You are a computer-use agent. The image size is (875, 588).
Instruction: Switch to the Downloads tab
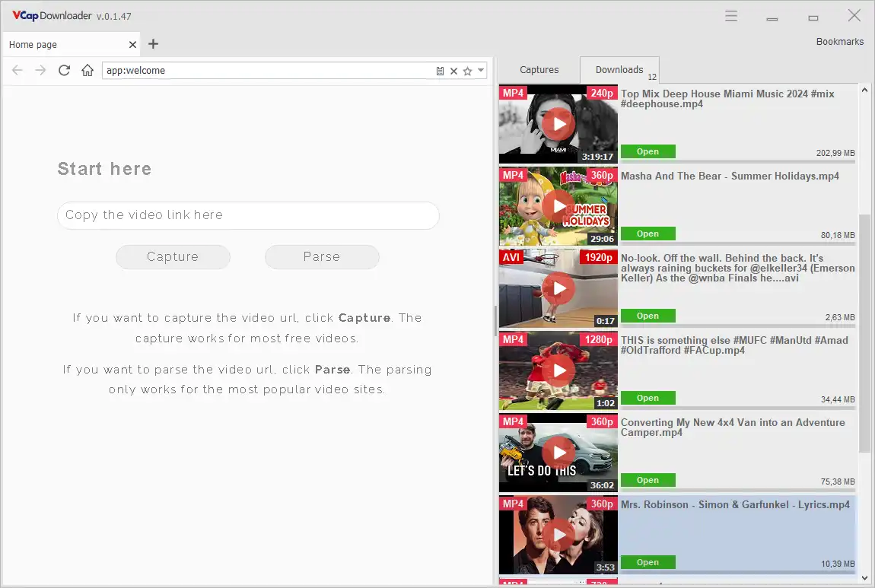[619, 70]
